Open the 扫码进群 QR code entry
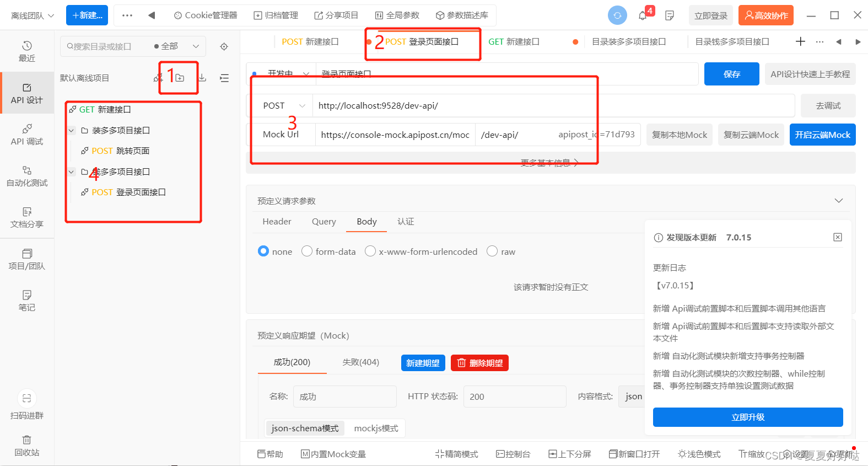The width and height of the screenshot is (868, 466). (26, 405)
